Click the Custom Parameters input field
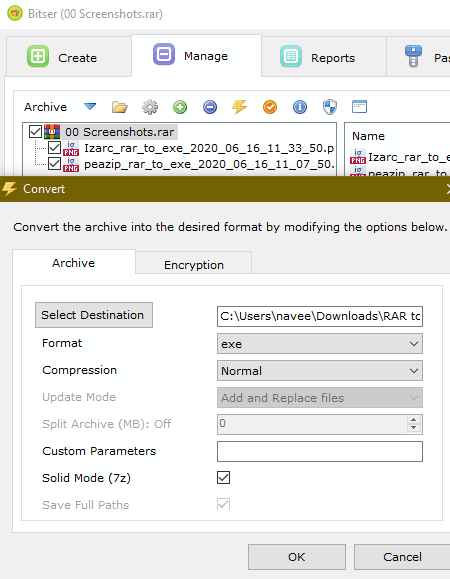Image resolution: width=450 pixels, height=579 pixels. (320, 451)
